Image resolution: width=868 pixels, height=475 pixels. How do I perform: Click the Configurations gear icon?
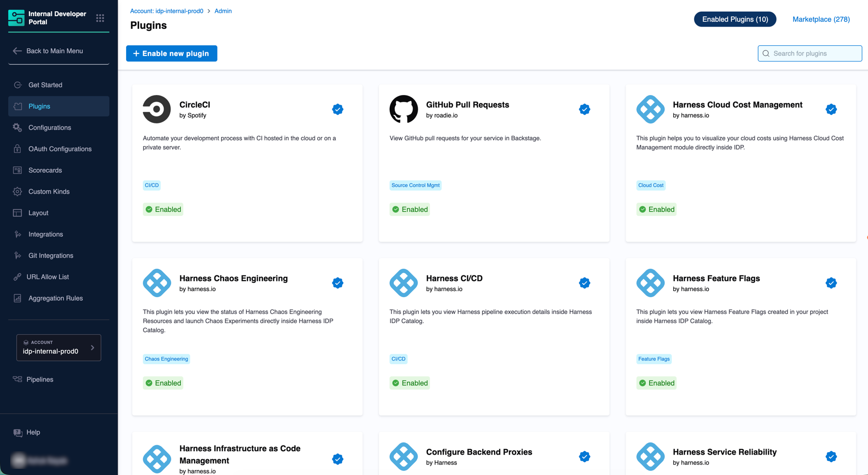click(x=17, y=128)
